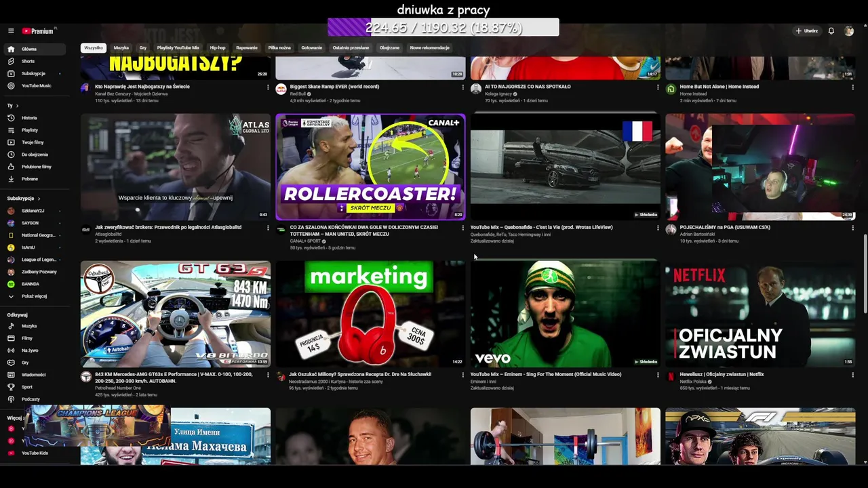Image resolution: width=868 pixels, height=488 pixels.
Task: Open Wiadomości under Odkrywaj
Action: pos(35,375)
